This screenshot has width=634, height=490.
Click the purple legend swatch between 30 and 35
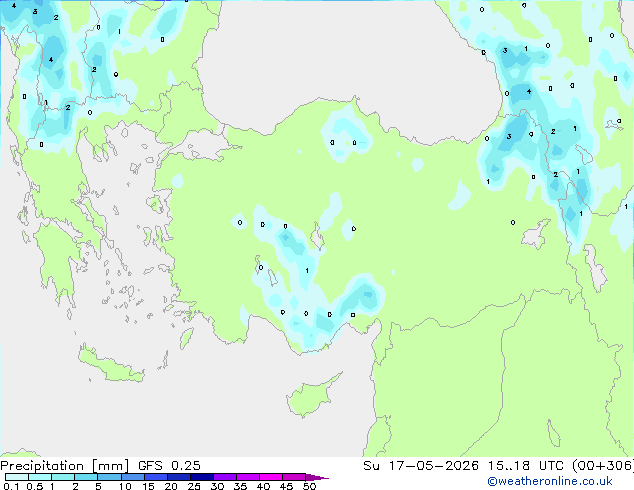[x=225, y=477]
